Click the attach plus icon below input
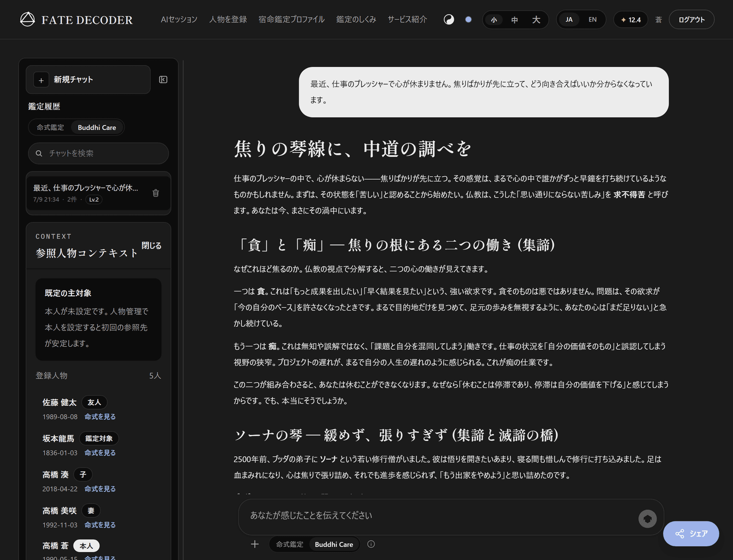This screenshot has width=733, height=560. click(x=255, y=544)
